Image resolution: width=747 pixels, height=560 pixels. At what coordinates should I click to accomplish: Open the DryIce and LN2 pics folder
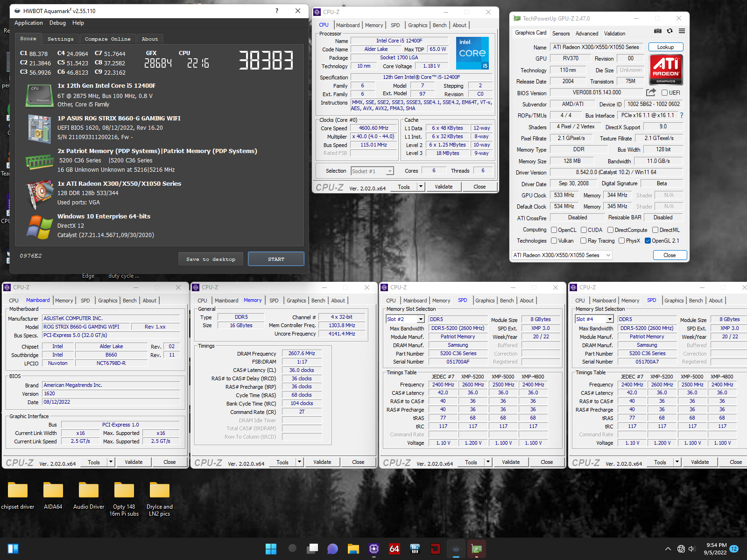[160, 500]
